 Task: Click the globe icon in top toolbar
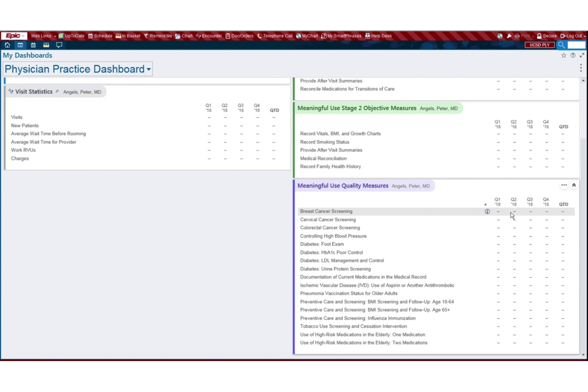click(x=500, y=36)
